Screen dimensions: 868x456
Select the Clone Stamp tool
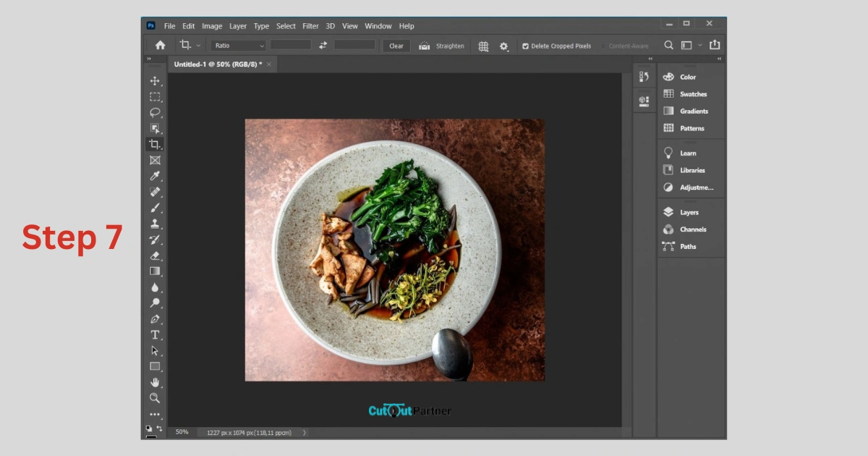tap(155, 224)
